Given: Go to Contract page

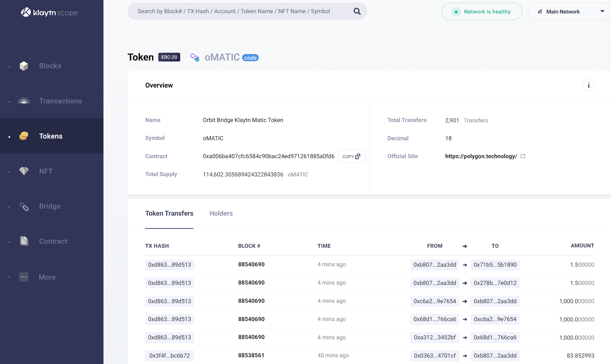Looking at the screenshot, I should (53, 241).
